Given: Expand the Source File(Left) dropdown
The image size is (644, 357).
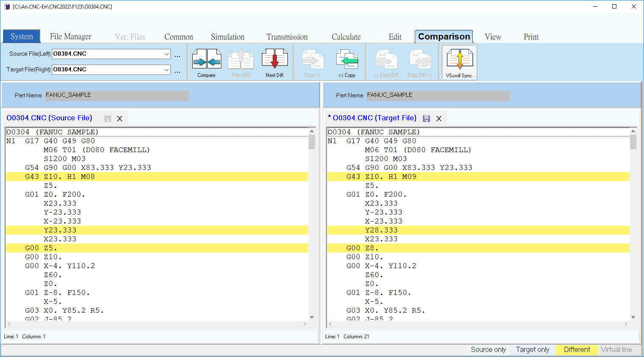Looking at the screenshot, I should tap(166, 54).
